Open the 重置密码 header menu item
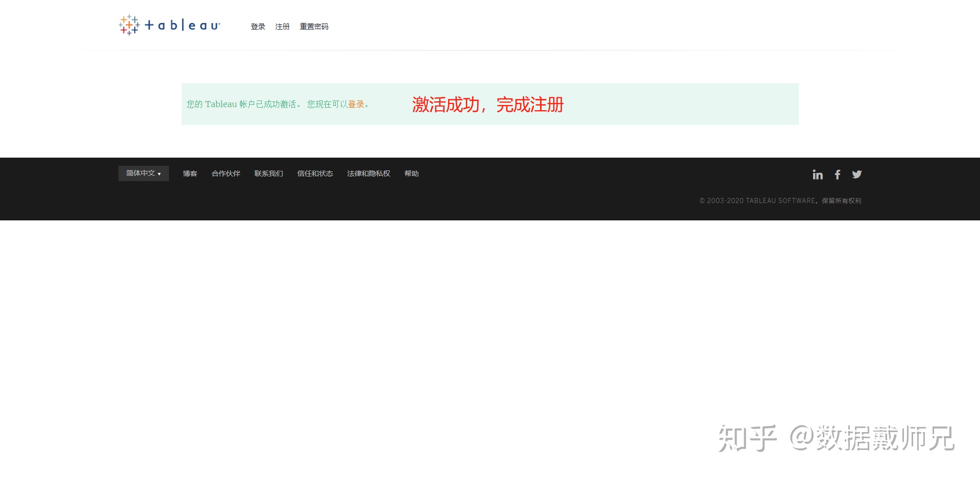The image size is (980, 478). pos(314,27)
